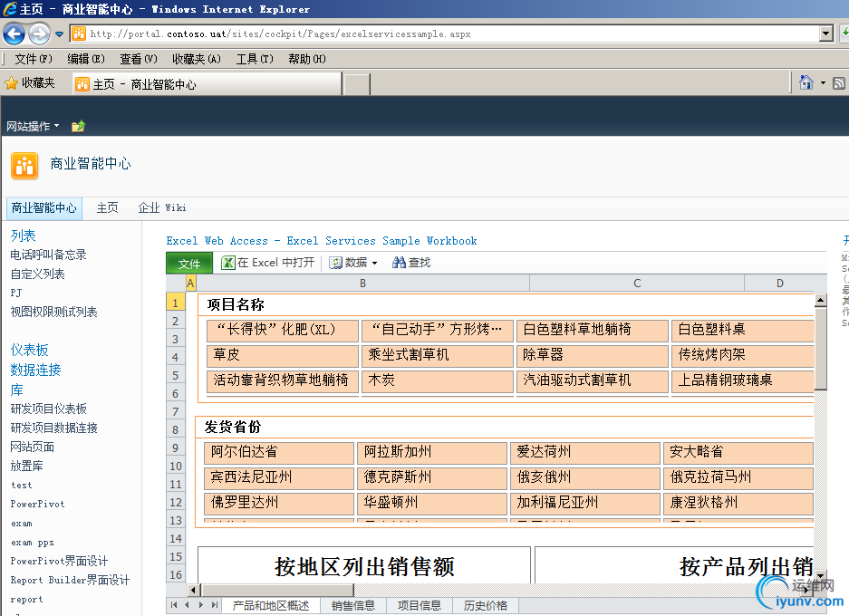Click the orange 商业智能中心 site logo
This screenshot has height=616, width=849.
tap(24, 165)
